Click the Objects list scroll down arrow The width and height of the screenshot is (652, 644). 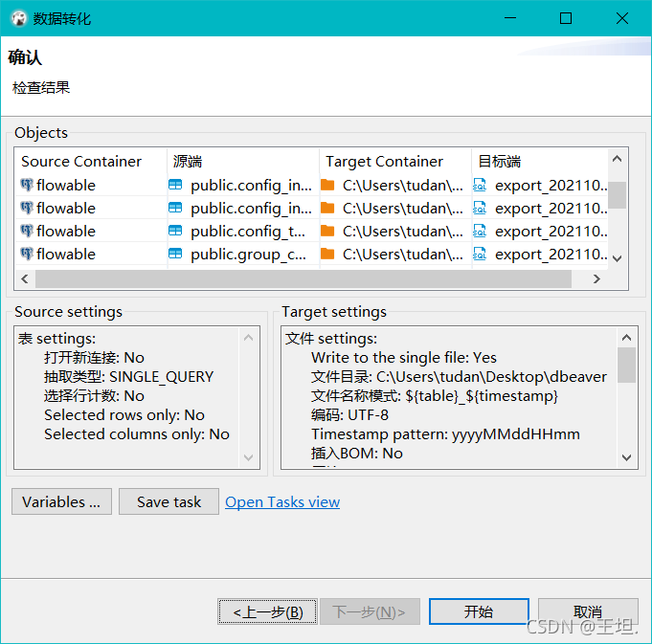(618, 258)
